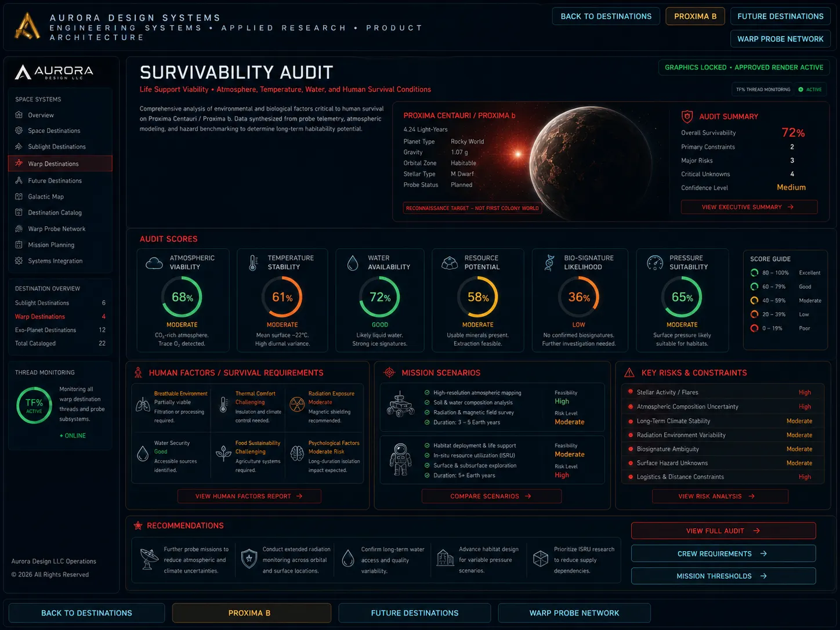This screenshot has height=630, width=840.
Task: Select the bottom Warp Probe Network tab
Action: pos(574,613)
